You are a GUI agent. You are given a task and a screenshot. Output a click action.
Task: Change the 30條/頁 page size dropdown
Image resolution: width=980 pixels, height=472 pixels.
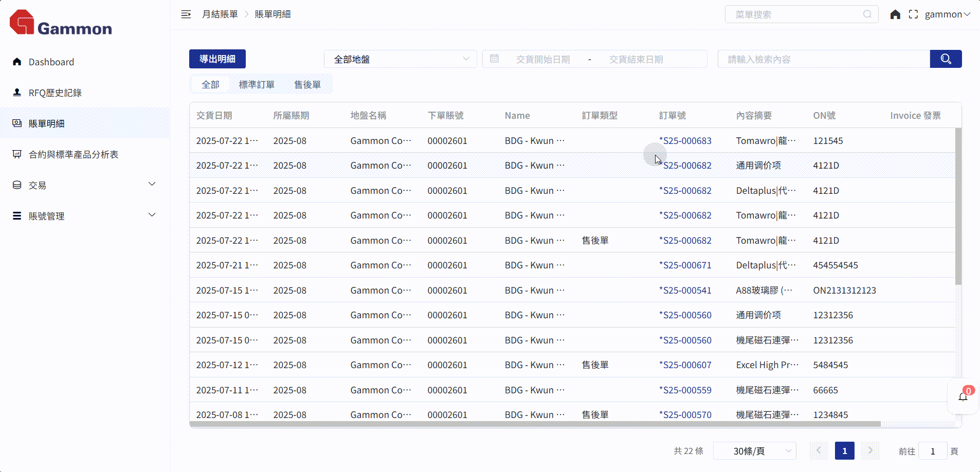click(x=754, y=451)
